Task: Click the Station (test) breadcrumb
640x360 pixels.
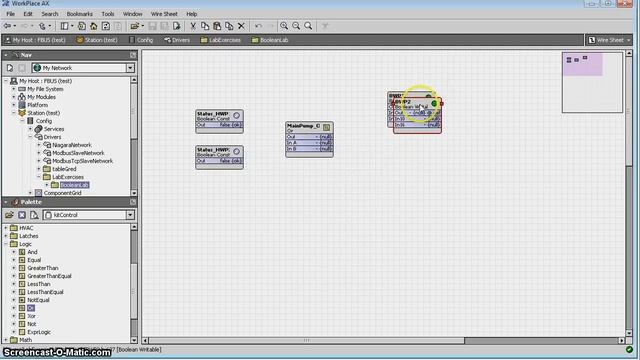Action: pyautogui.click(x=97, y=40)
